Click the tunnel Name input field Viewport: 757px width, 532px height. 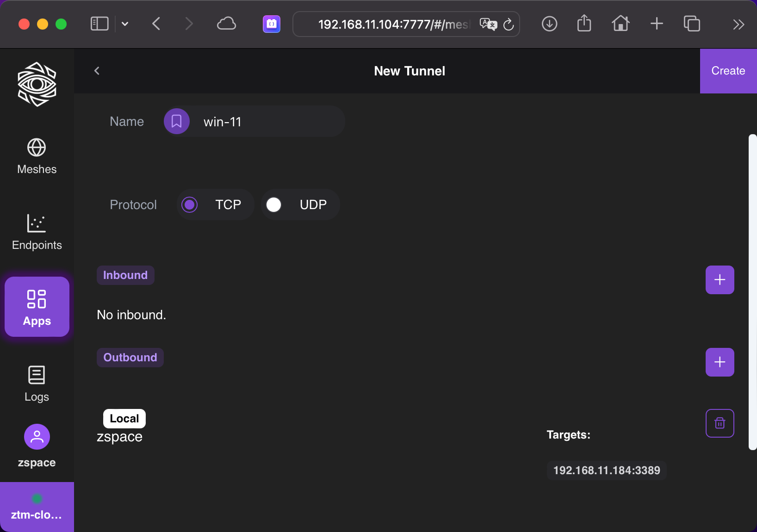[x=268, y=122]
